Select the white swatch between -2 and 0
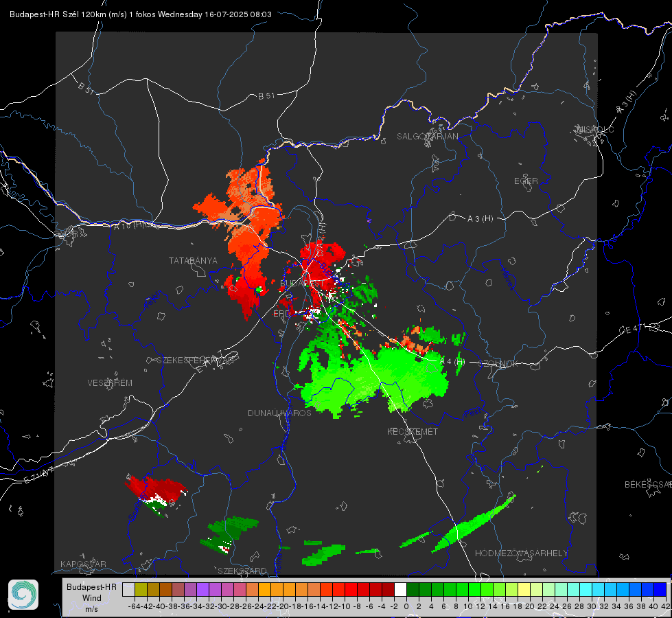The image size is (672, 618). tap(400, 589)
